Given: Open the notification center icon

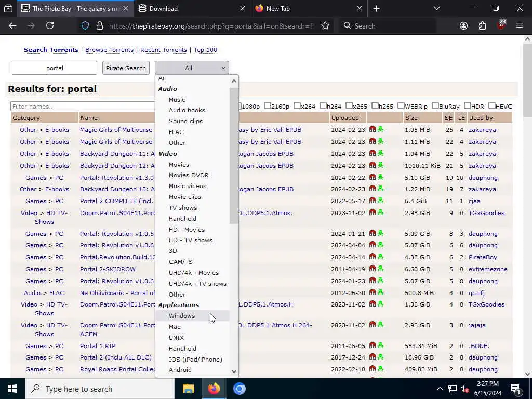Looking at the screenshot, I should 515,389.
